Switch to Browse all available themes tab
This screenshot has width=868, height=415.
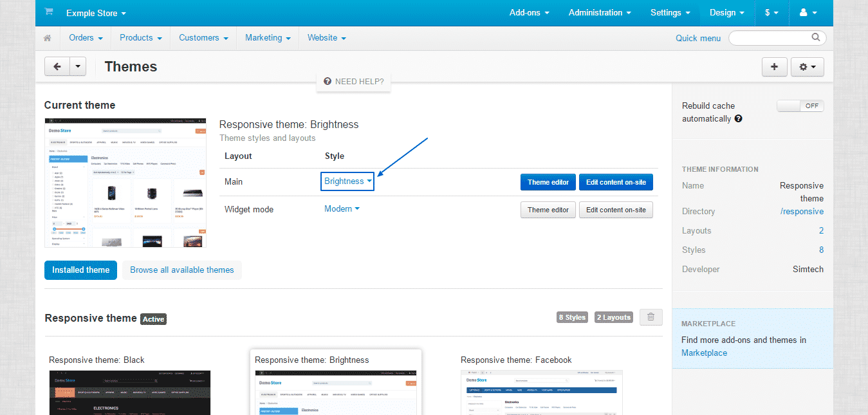182,270
